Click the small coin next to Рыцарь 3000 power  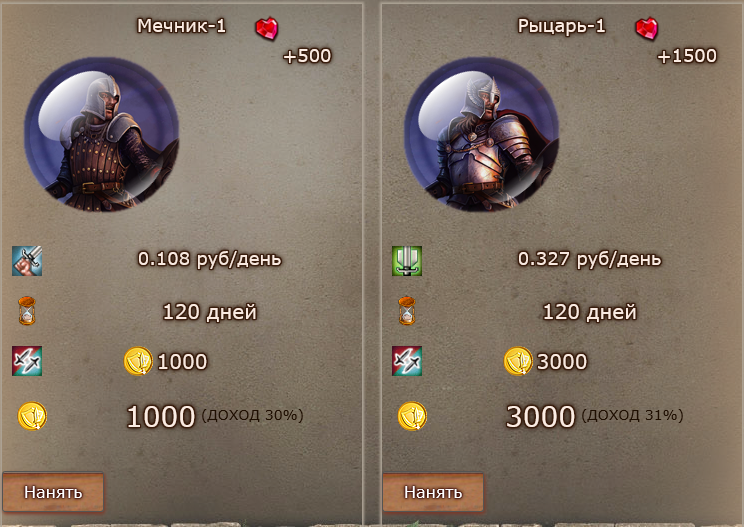(518, 361)
